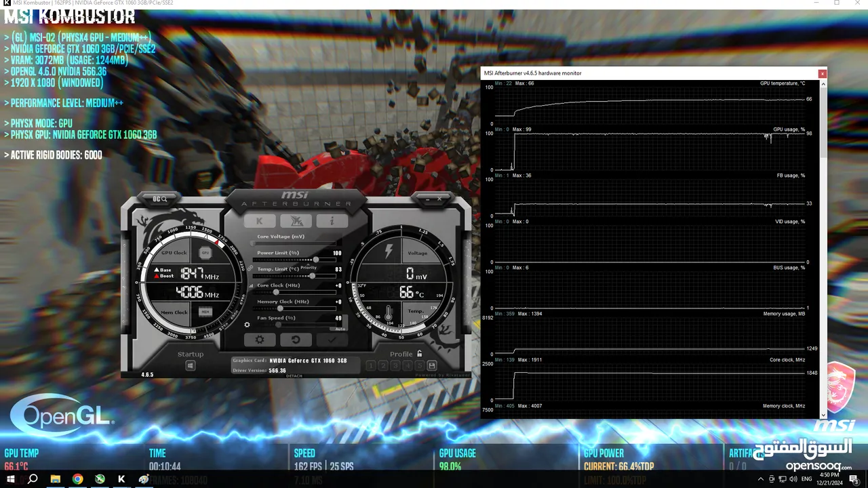
Task: Click the MSI dragon-wing button beside K
Action: (296, 221)
